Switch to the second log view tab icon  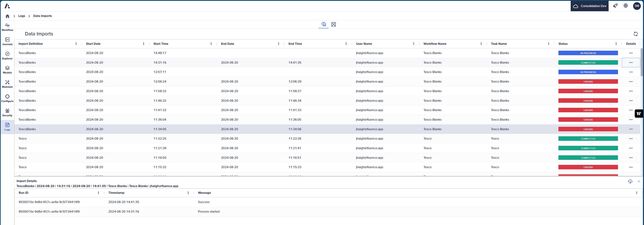[x=334, y=24]
